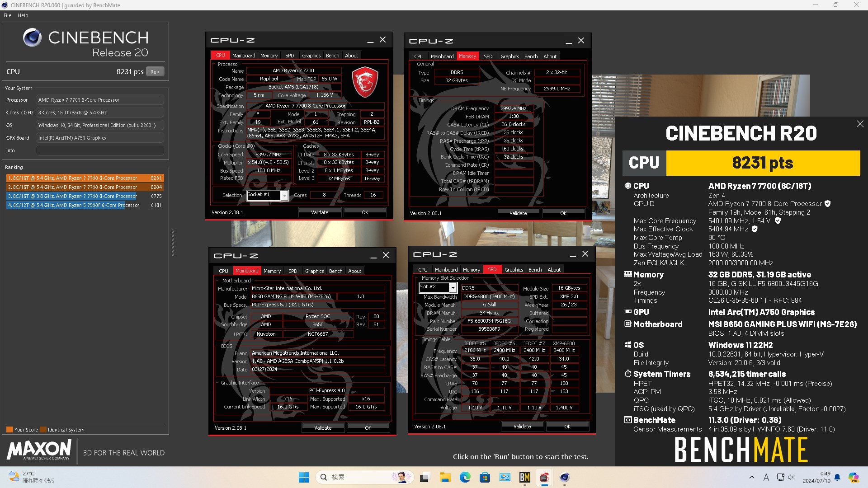This screenshot has height=488, width=868.
Task: Open the Help menu
Action: (x=23, y=15)
